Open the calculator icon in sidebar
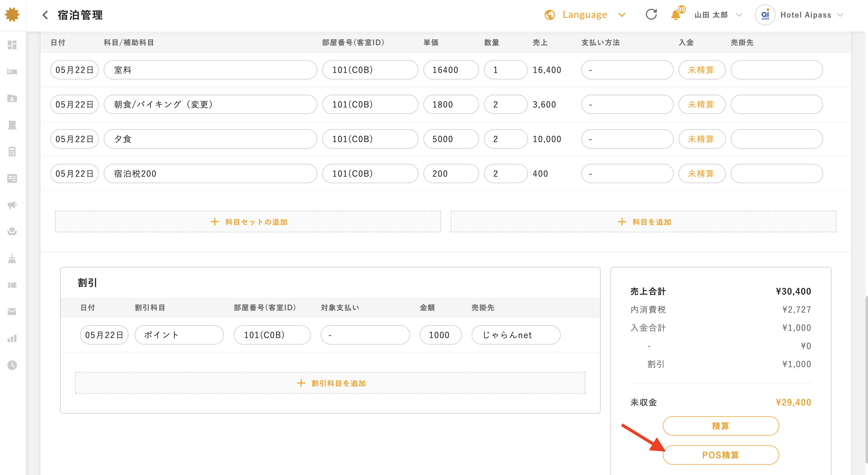This screenshot has height=475, width=868. click(x=12, y=152)
